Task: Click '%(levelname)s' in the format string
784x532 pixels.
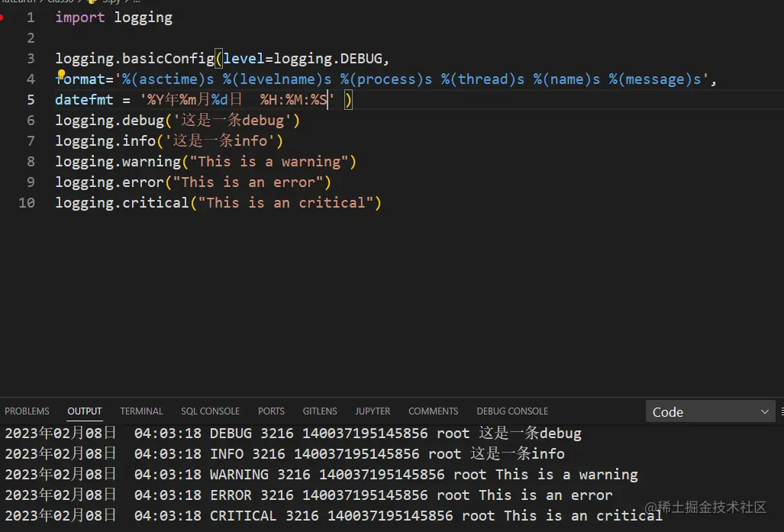Action: (277, 79)
